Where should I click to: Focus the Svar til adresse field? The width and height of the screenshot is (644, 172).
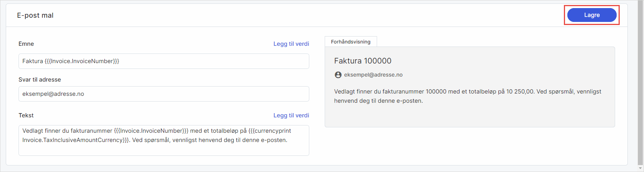click(193, 94)
